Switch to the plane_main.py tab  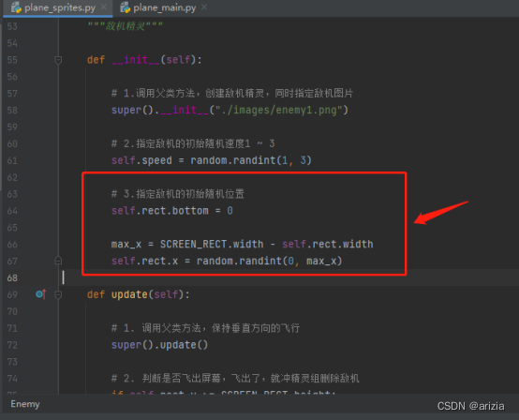(165, 7)
